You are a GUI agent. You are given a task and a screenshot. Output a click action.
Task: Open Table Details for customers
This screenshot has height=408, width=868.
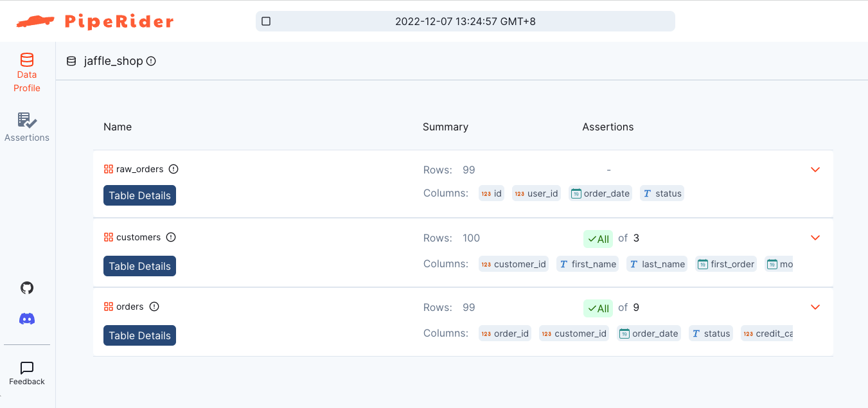(x=139, y=266)
